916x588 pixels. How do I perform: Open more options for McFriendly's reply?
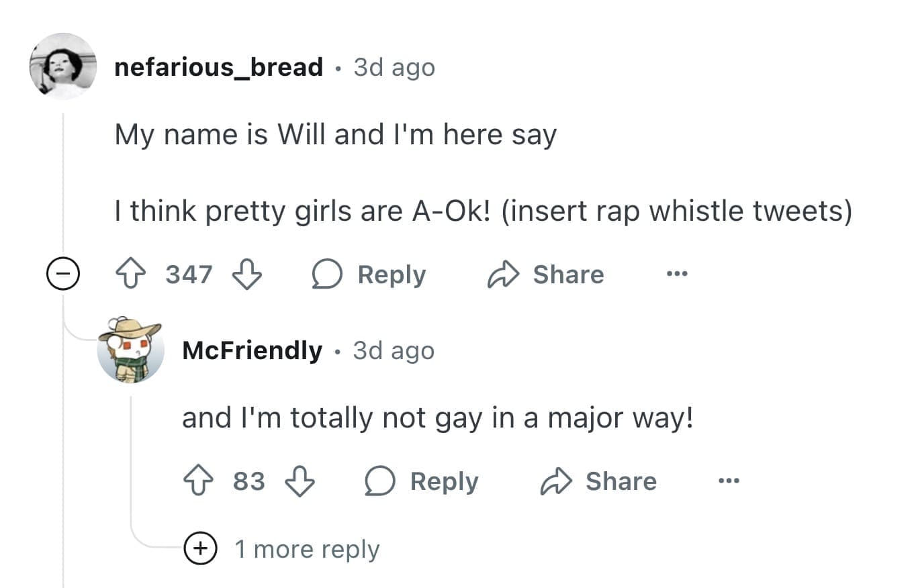[x=729, y=482]
